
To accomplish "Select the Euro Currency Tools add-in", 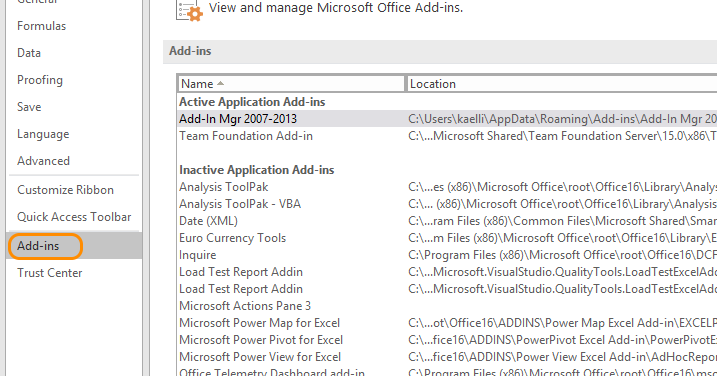I will click(x=233, y=238).
